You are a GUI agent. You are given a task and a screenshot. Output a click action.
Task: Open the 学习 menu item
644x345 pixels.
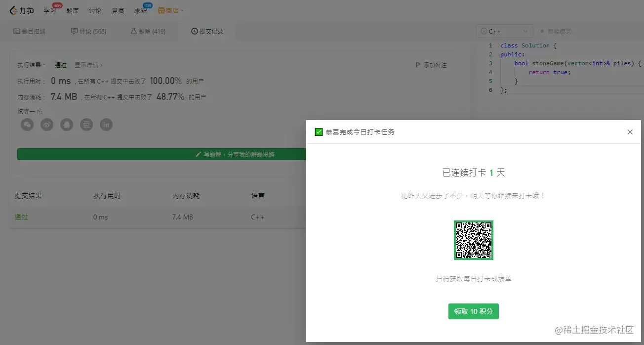point(49,10)
